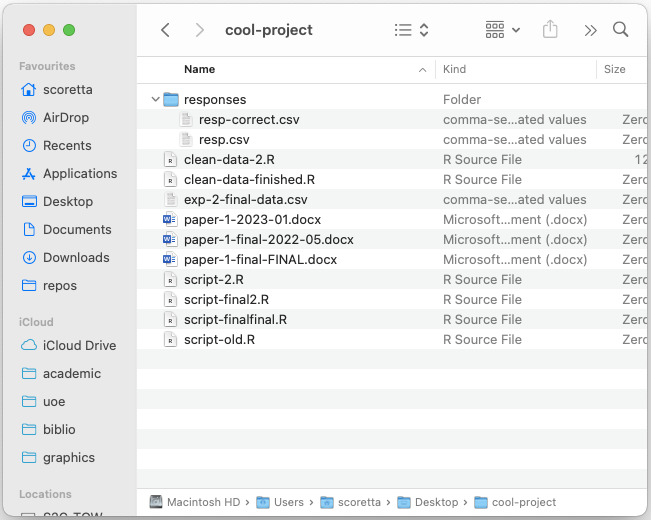
Task: Open iCloud Drive in sidebar
Action: click(79, 345)
